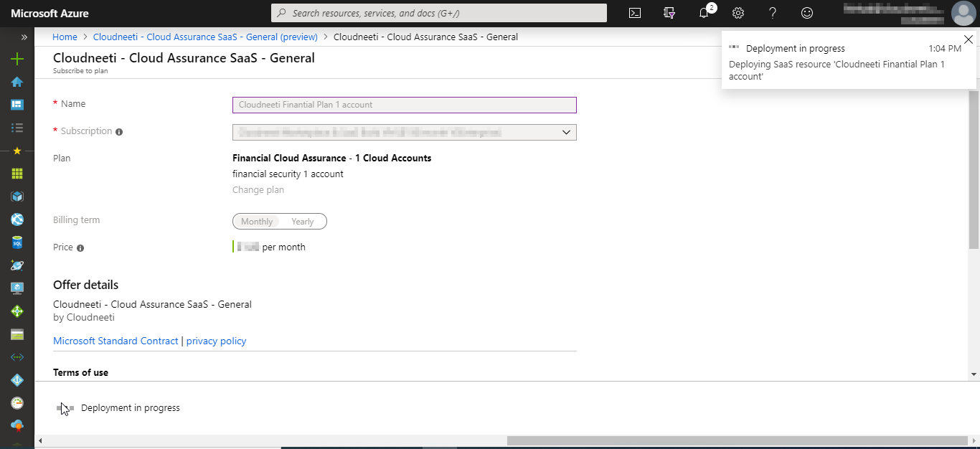Switch billing term to Yearly
This screenshot has height=449, width=980.
pyautogui.click(x=302, y=221)
